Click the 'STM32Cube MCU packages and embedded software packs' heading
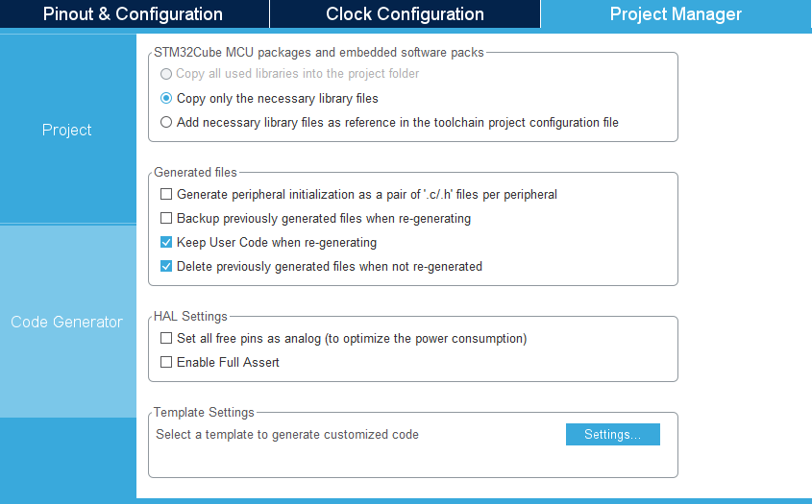Viewport: 812px width, 504px height. pyautogui.click(x=319, y=52)
